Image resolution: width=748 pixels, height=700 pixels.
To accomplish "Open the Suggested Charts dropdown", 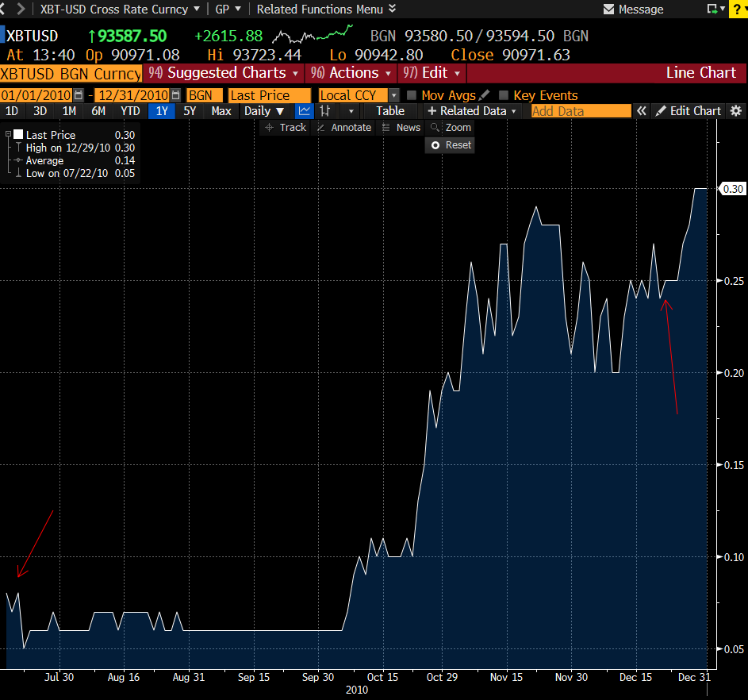I will pos(224,72).
